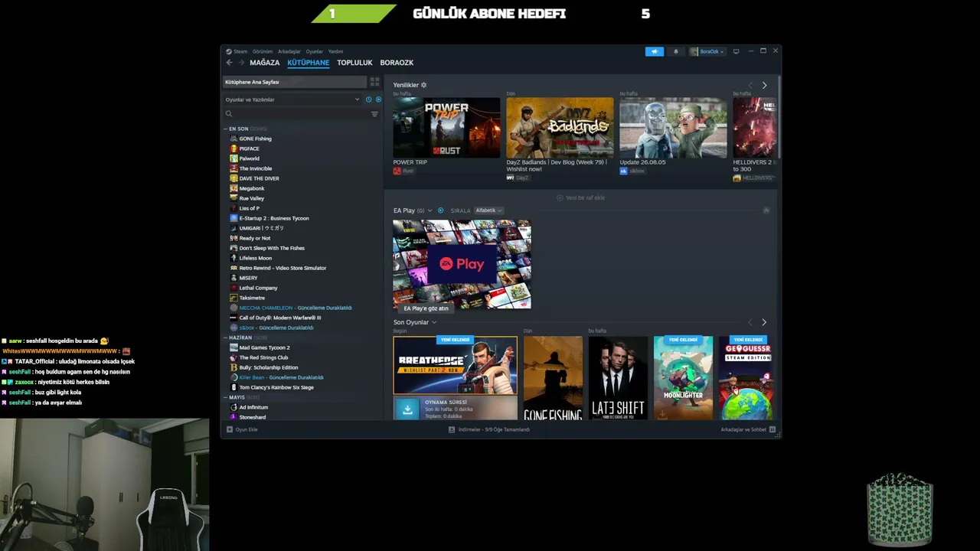Toggle the EA Play shelf ready-to-play filter
980x551 pixels.
440,210
